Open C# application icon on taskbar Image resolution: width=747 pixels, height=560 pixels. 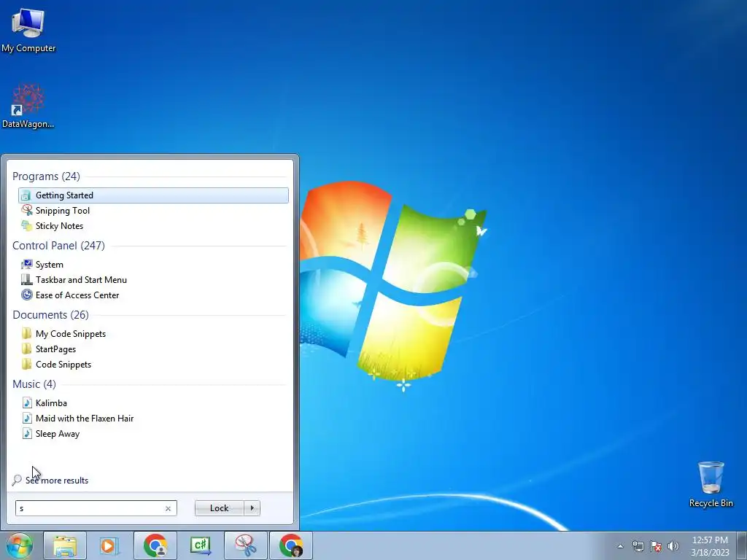coord(201,545)
